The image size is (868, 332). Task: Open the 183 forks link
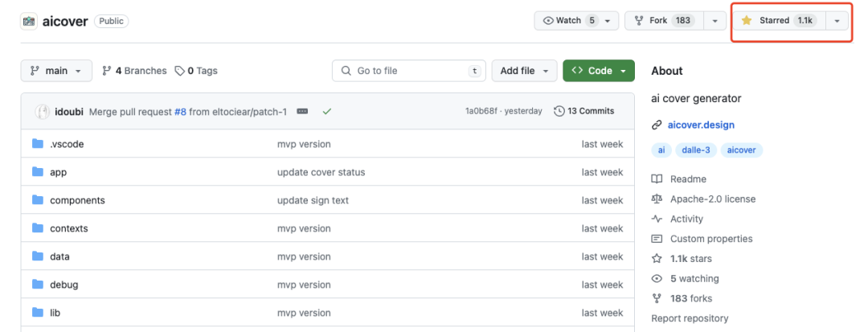(x=691, y=299)
